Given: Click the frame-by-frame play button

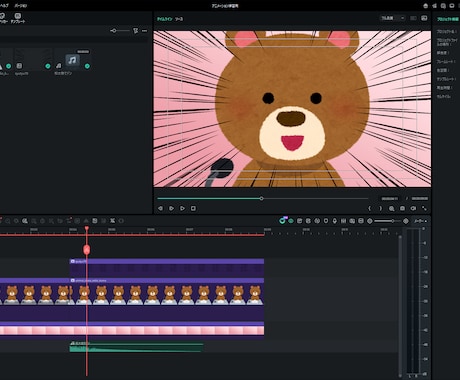Looking at the screenshot, I should tap(171, 208).
